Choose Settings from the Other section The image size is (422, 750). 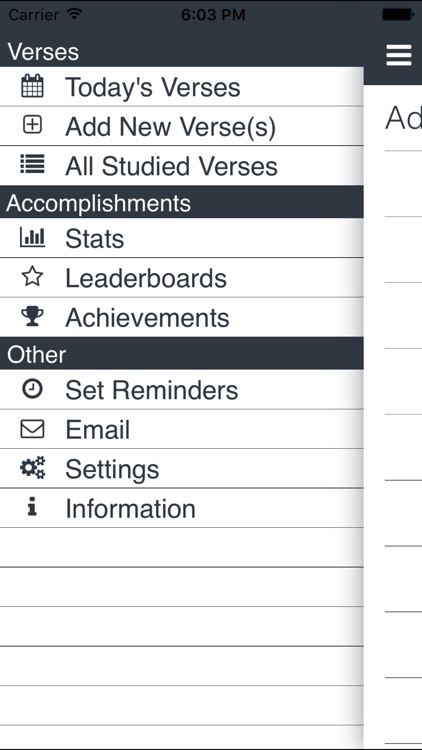tap(182, 468)
